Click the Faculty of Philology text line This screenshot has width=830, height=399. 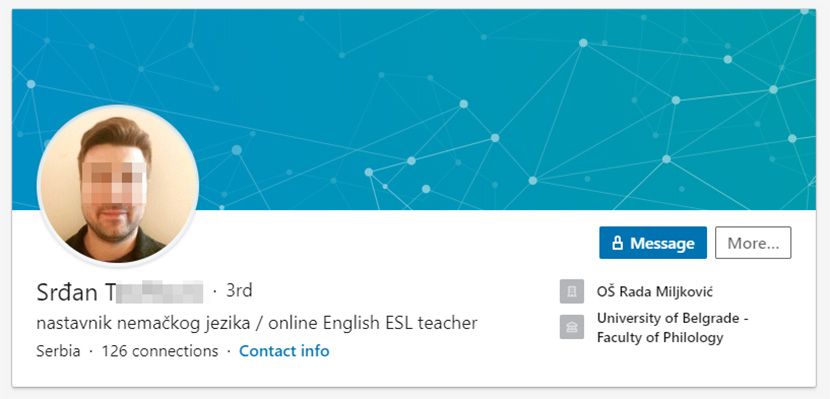[660, 337]
